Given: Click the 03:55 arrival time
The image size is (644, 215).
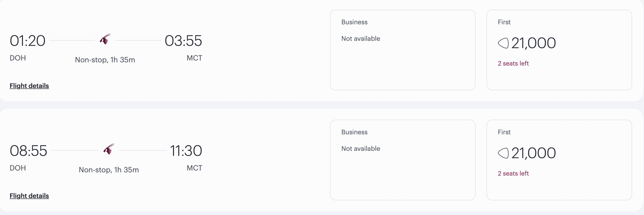Looking at the screenshot, I should click(x=183, y=41).
